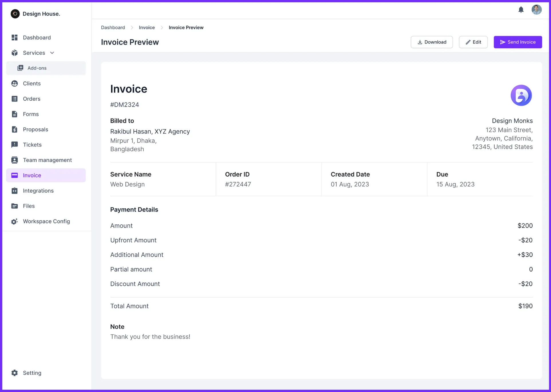Click the Invoice card icon
This screenshot has height=392, width=551.
click(x=15, y=175)
